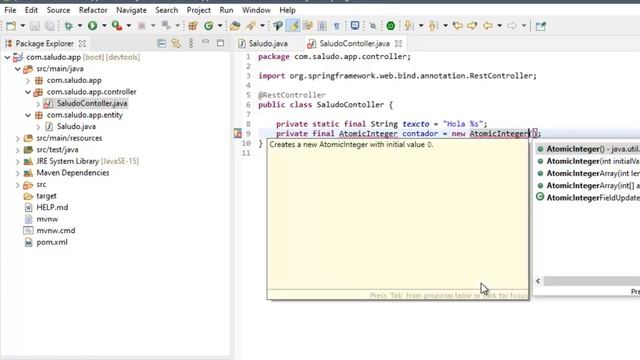This screenshot has height=360, width=640.
Task: Click the Save All toolbar icon
Action: click(x=49, y=26)
